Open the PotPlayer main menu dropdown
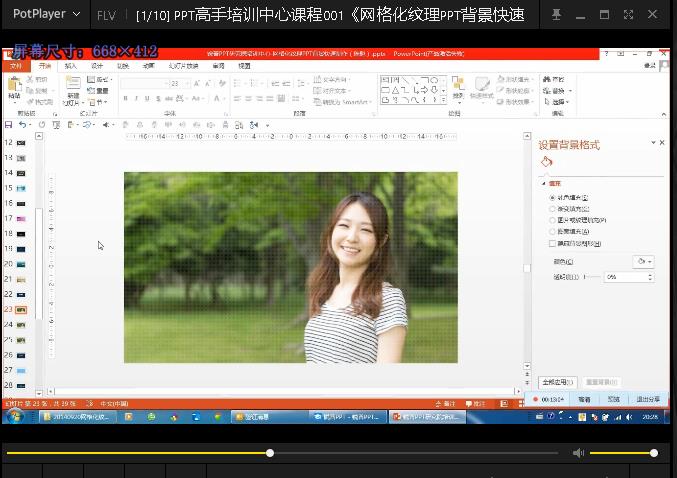Image resolution: width=677 pixels, height=478 pixels. (47, 14)
